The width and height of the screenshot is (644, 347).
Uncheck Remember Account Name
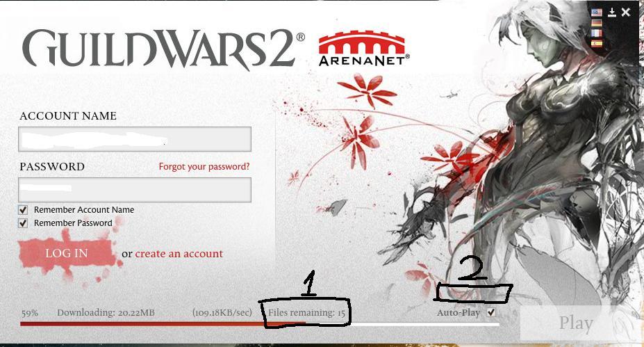point(23,210)
